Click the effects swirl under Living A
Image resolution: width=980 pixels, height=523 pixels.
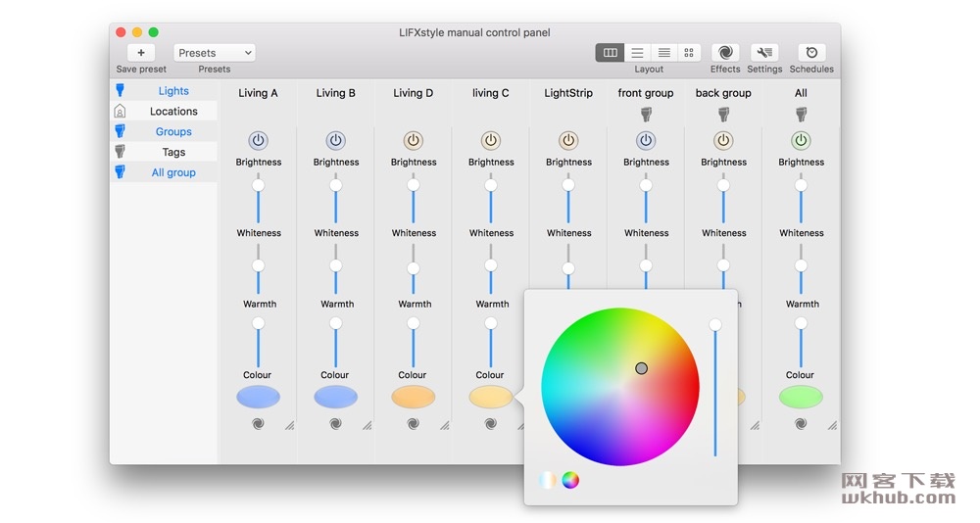(x=258, y=424)
